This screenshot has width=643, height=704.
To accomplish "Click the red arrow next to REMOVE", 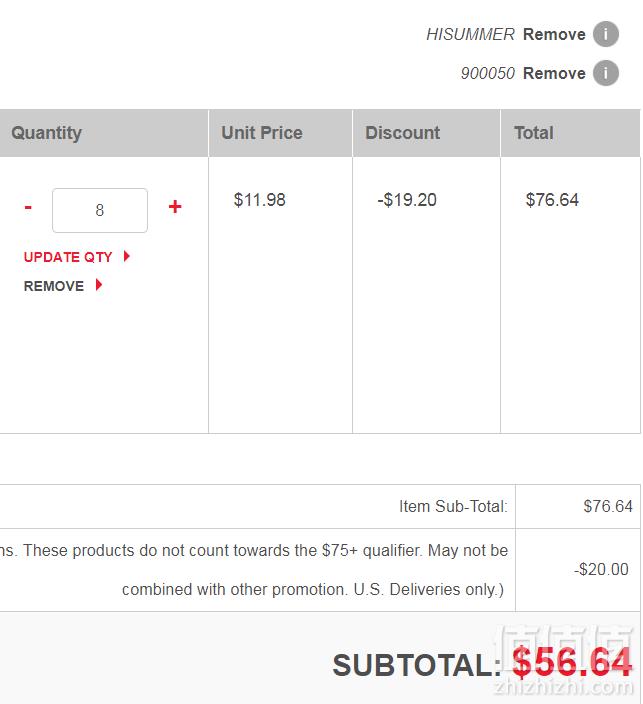I will (x=99, y=285).
